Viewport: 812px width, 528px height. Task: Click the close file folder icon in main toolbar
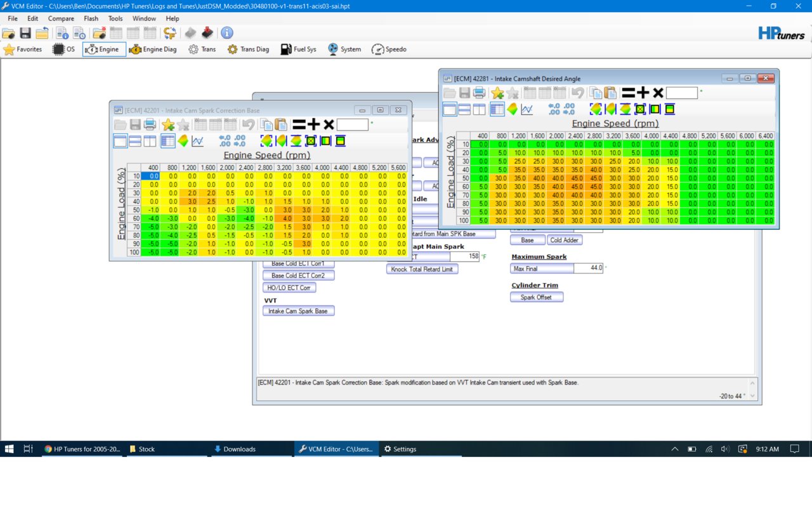pyautogui.click(x=43, y=33)
